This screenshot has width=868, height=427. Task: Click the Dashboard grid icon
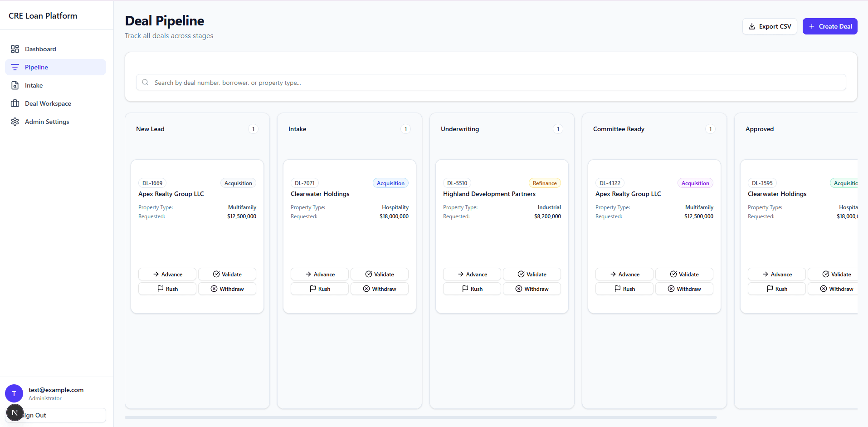(x=15, y=49)
